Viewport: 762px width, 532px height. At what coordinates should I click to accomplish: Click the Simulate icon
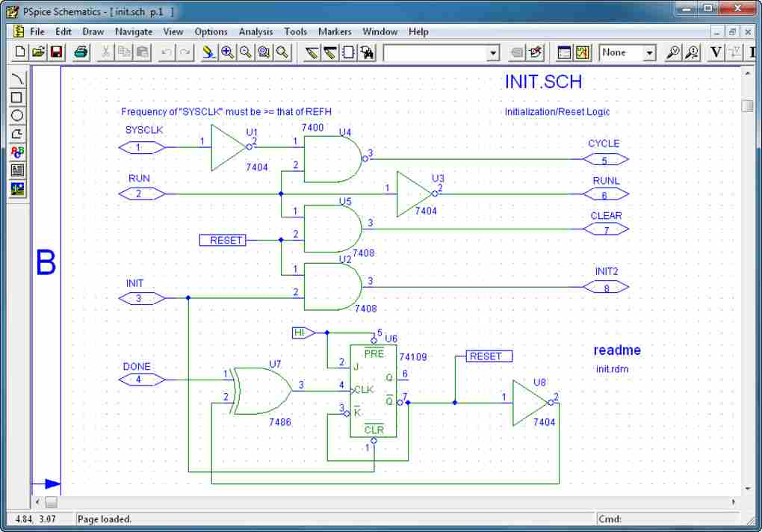(x=583, y=52)
